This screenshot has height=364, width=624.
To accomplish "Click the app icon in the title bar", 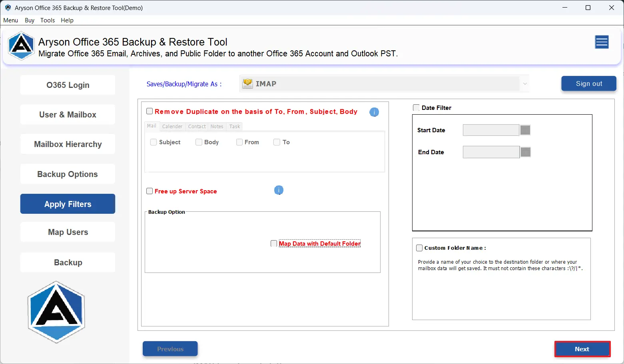I will 8,8.
